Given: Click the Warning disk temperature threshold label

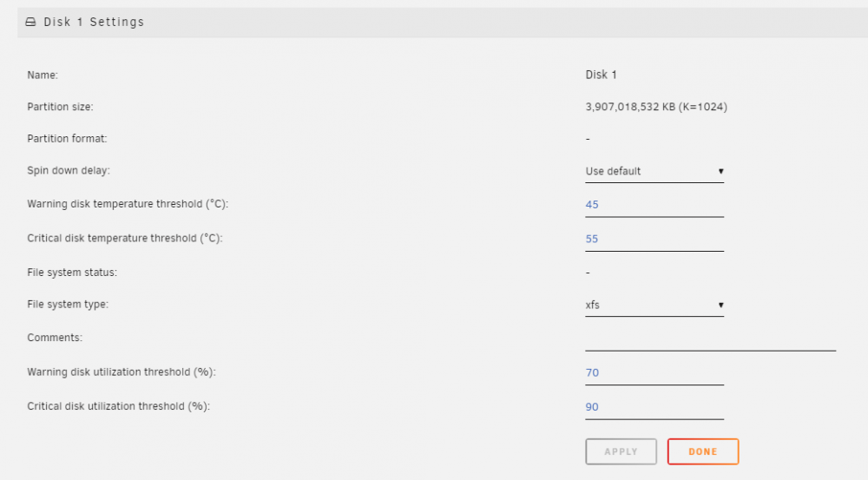Looking at the screenshot, I should coord(128,204).
